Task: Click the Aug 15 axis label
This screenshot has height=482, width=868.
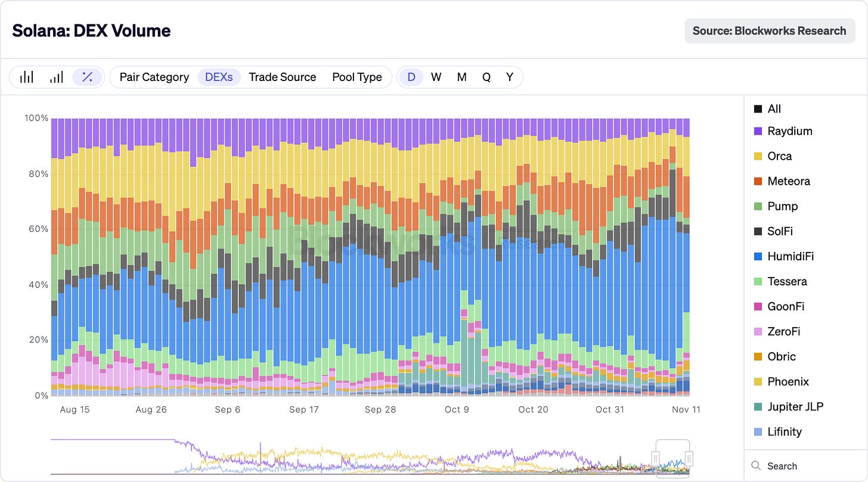Action: click(75, 409)
